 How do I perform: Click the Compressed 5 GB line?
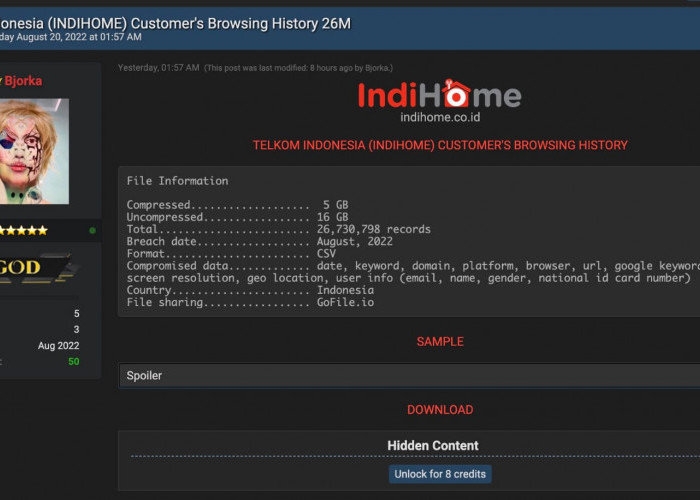click(237, 205)
